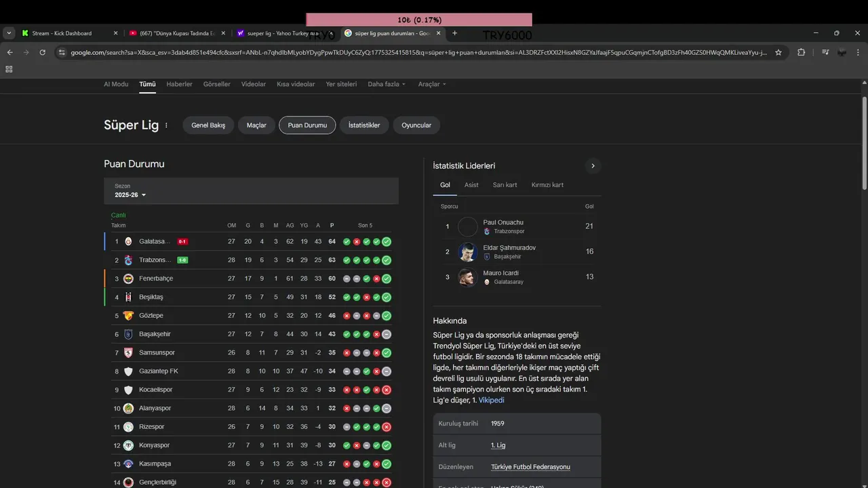Open the apps grid in bookmarks bar
The image size is (868, 488).
(9, 69)
